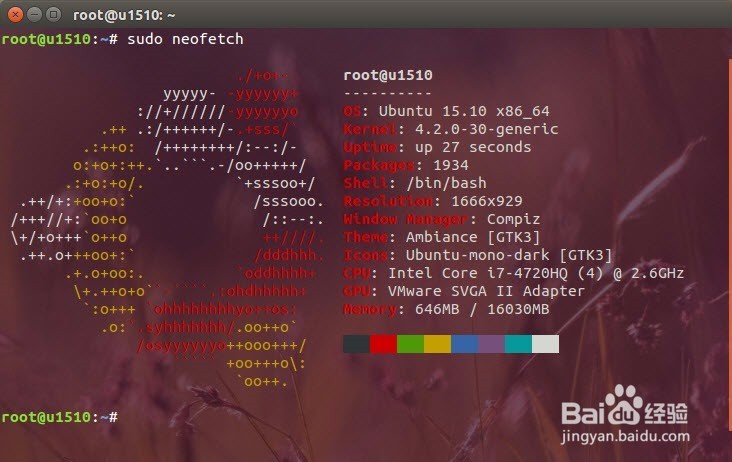Click the resolution value '1666x929'
Viewport: 732px width, 462px height.
tap(486, 201)
